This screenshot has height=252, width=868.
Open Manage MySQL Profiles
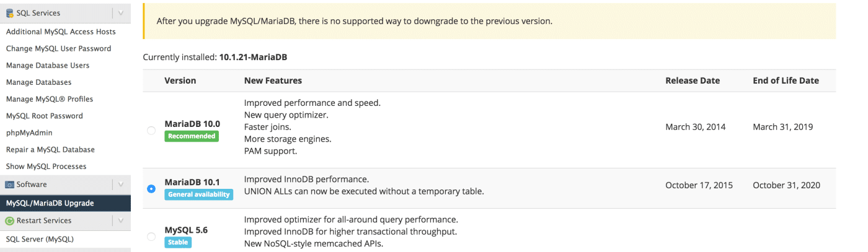coord(50,99)
